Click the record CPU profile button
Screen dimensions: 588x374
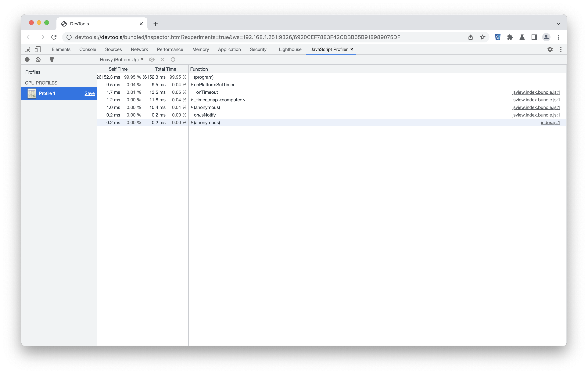click(x=27, y=60)
